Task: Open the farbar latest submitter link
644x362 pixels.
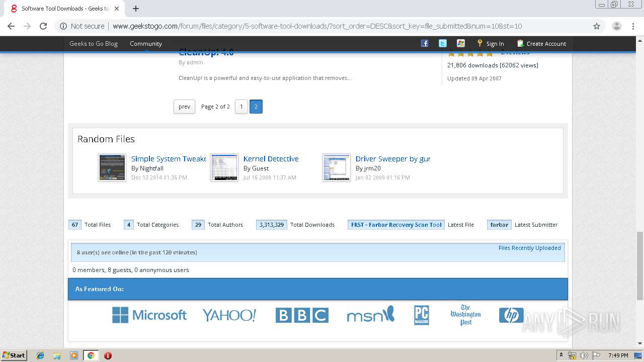Action: point(499,225)
